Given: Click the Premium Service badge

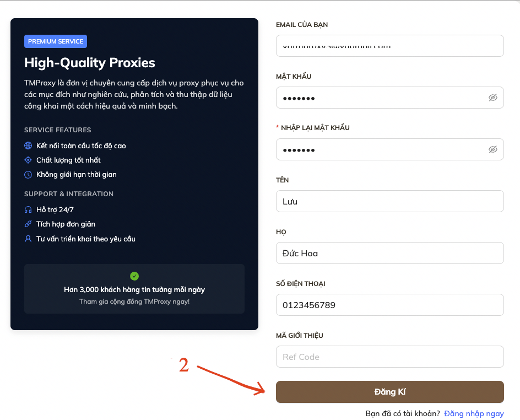Looking at the screenshot, I should pos(56,41).
